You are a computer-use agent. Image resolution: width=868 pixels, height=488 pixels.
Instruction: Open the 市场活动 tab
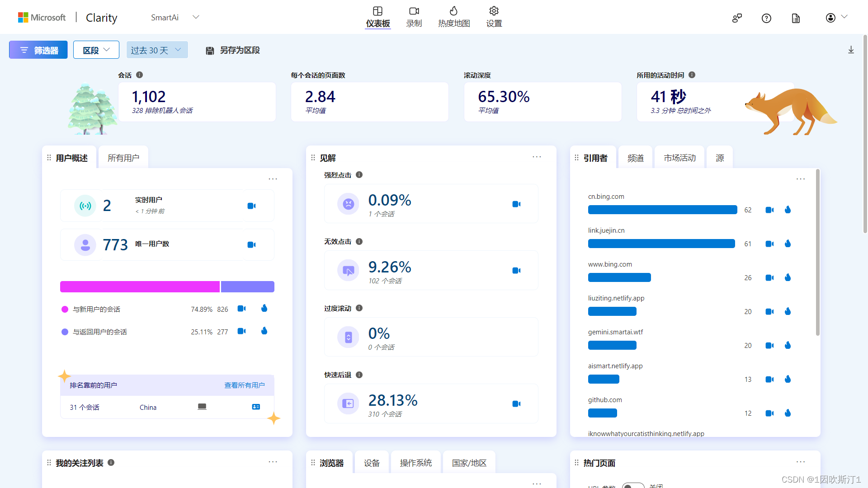(679, 158)
